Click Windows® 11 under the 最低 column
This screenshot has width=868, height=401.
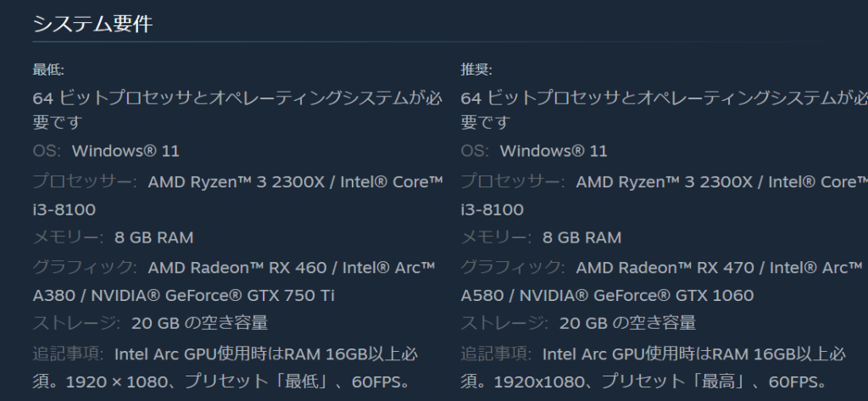click(125, 152)
